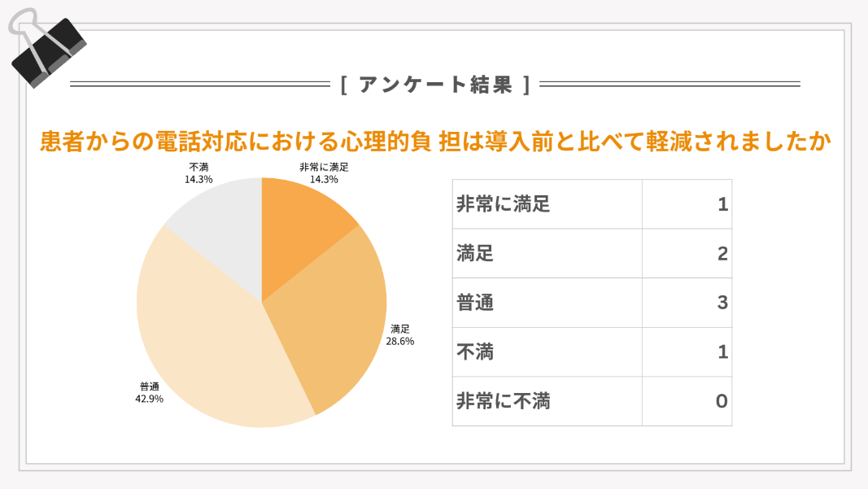This screenshot has height=489, width=868.
Task: Click the 満足 28.6% pie label
Action: pos(399,335)
